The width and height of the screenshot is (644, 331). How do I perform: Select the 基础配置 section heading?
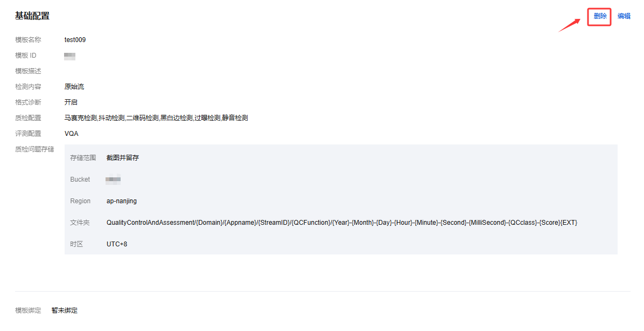32,16
